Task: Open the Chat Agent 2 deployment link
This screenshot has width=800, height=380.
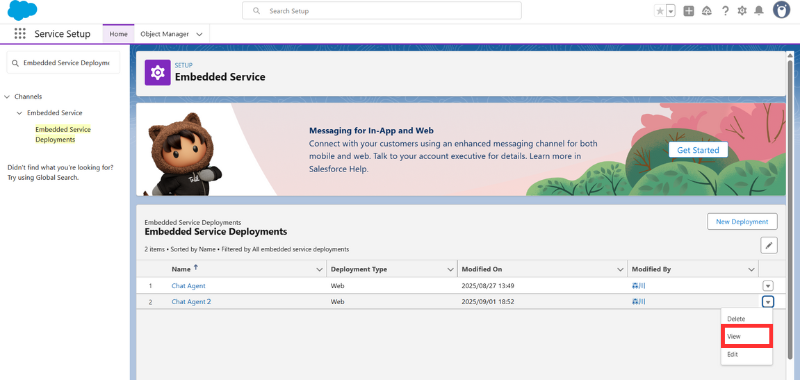Action: [x=191, y=301]
